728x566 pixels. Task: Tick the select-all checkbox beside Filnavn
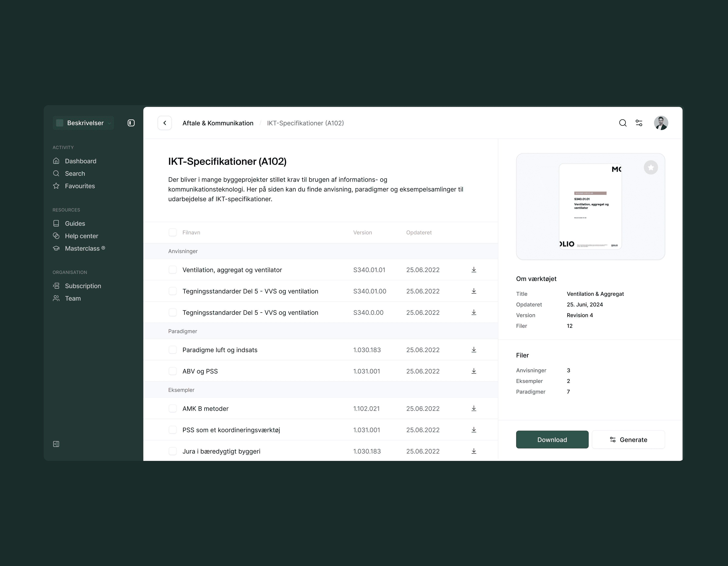(172, 232)
